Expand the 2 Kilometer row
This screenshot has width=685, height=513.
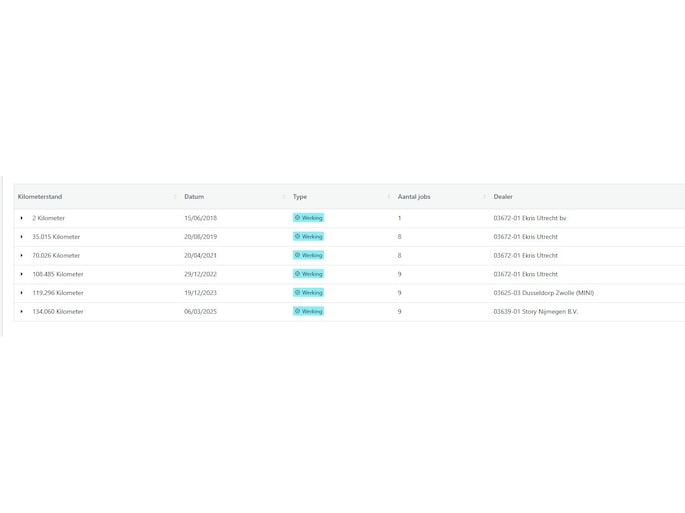pyautogui.click(x=21, y=218)
